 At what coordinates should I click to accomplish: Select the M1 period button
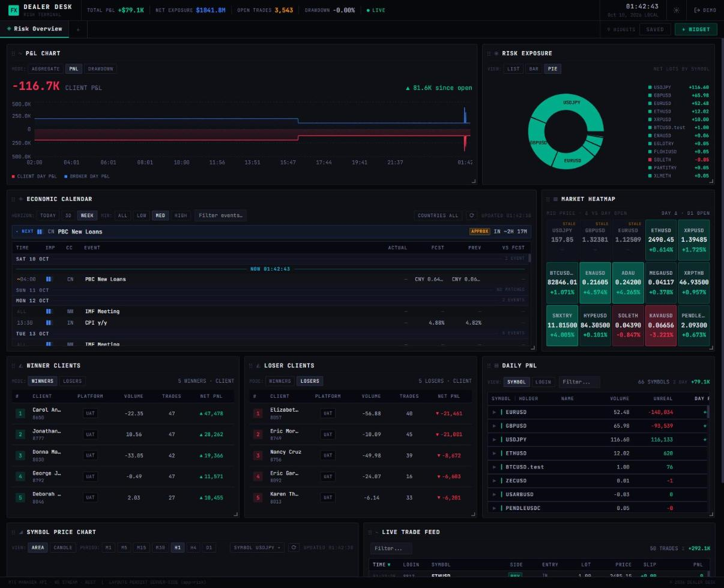click(x=108, y=547)
